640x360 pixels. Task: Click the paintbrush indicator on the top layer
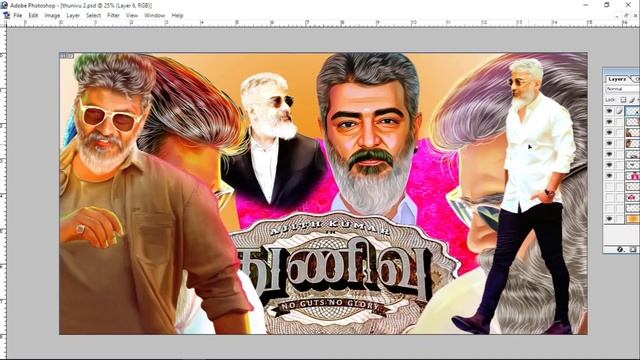tap(620, 111)
